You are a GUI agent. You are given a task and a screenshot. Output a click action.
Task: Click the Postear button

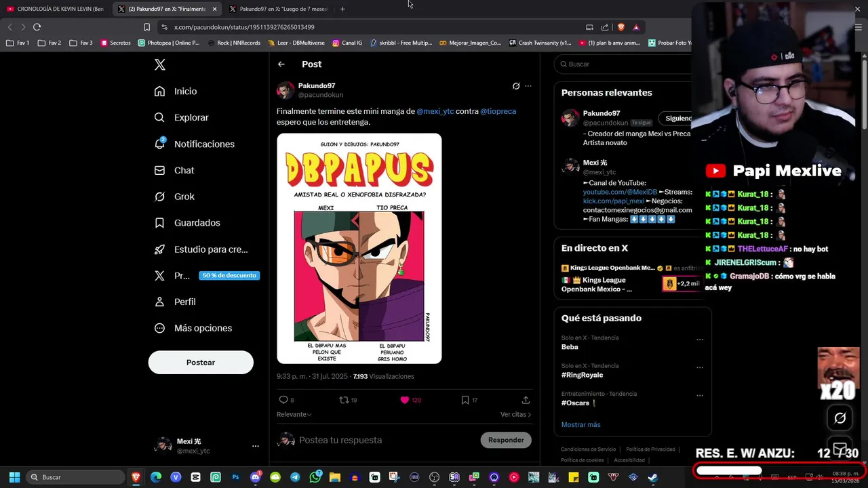tap(201, 363)
